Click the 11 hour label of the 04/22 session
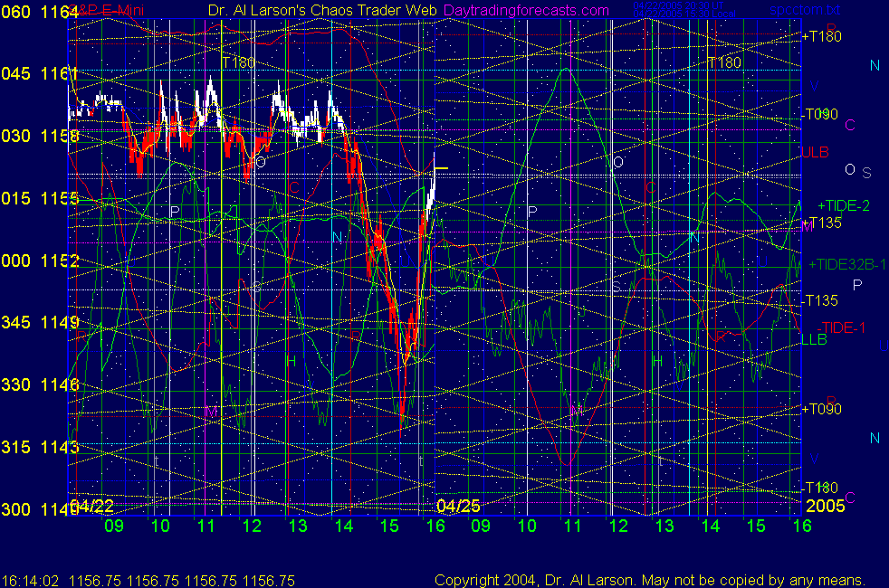Screen dimensions: 889x588 206,526
